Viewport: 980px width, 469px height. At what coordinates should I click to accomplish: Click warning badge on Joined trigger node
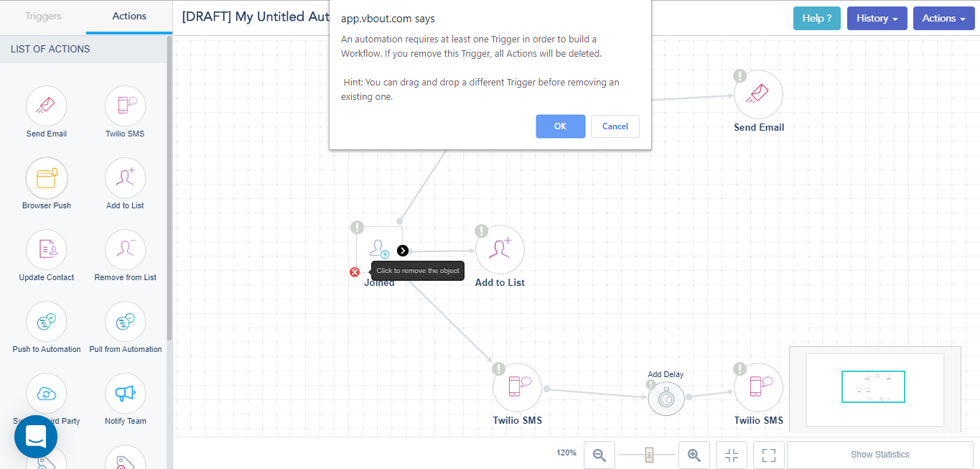click(x=357, y=228)
